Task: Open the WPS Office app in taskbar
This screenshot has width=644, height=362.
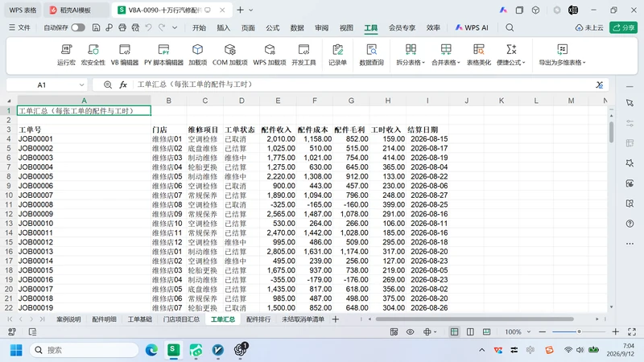Action: pos(173,350)
